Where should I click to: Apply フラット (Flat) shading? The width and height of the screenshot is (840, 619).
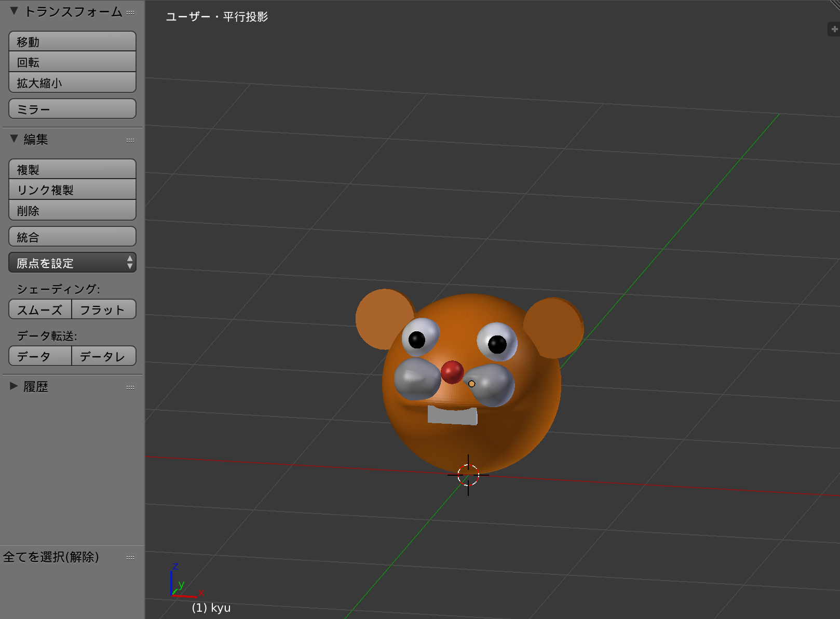[x=104, y=309]
